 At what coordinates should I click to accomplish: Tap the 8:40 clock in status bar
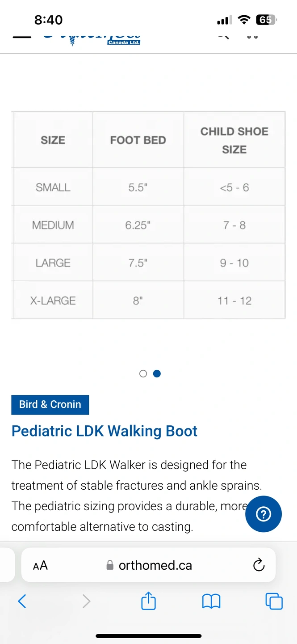coord(49,20)
